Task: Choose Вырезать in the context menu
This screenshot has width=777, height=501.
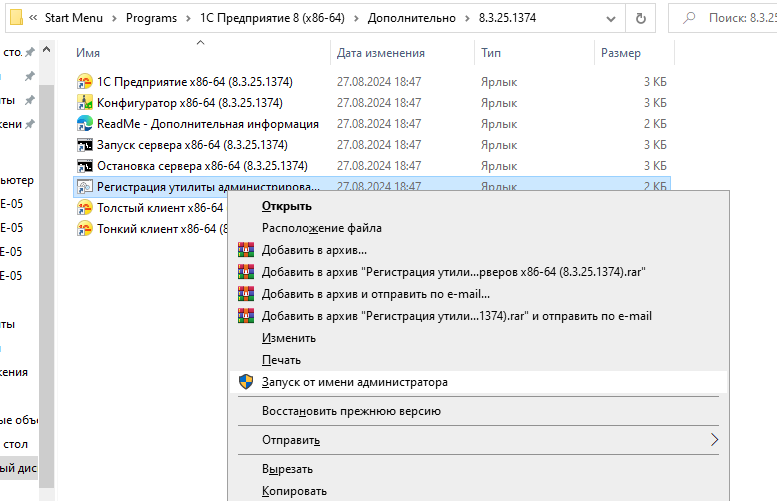Action: tap(287, 469)
